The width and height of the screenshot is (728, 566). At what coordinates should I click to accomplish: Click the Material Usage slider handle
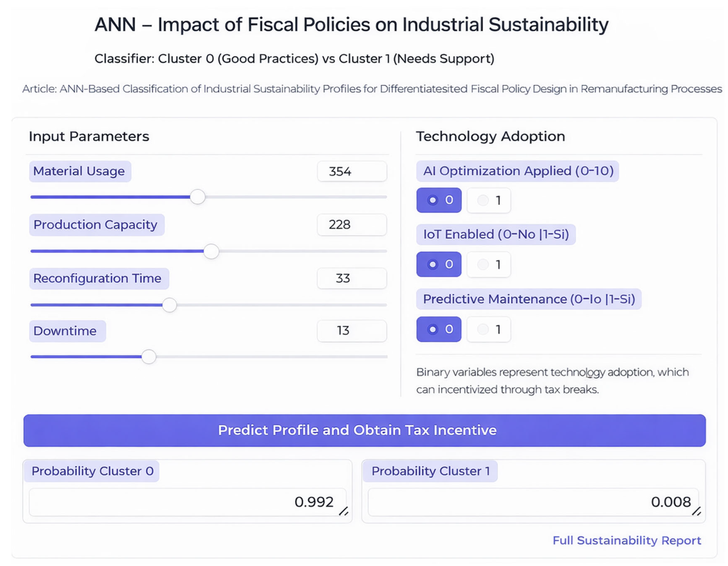(198, 197)
